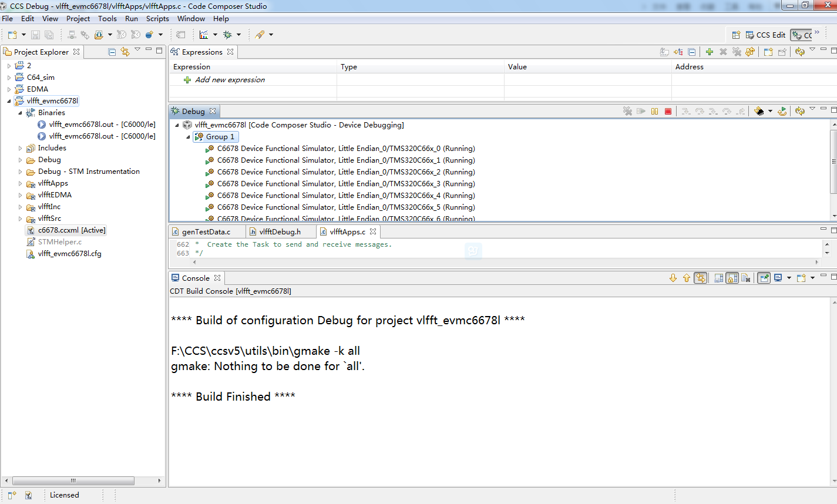Open the File menu

point(8,19)
